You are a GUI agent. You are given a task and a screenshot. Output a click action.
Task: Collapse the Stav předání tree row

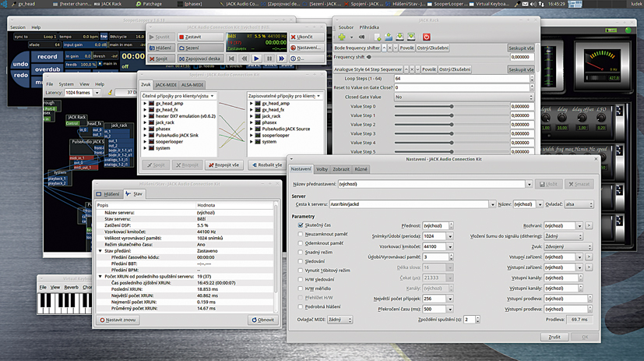[100, 251]
